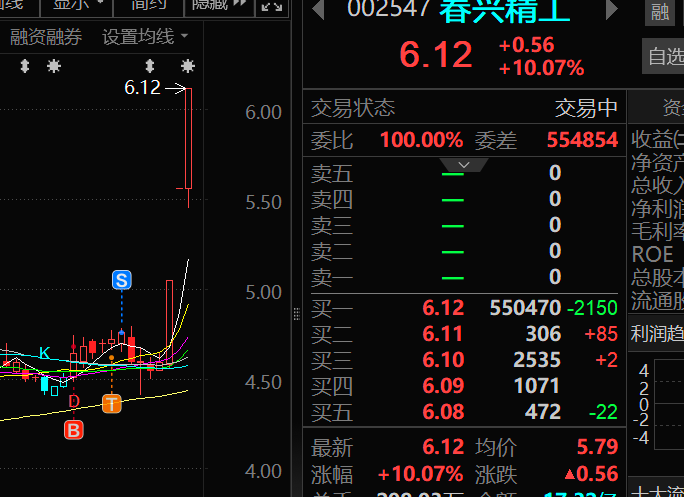This screenshot has width=684, height=497.
Task: Click 买二 price 6.11
Action: (x=443, y=334)
